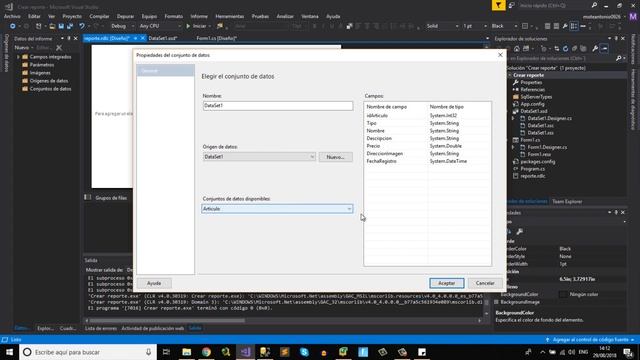Select the Parámetros folder in Datos del informe
Image resolution: width=640 pixels, height=360 pixels.
pos(42,65)
